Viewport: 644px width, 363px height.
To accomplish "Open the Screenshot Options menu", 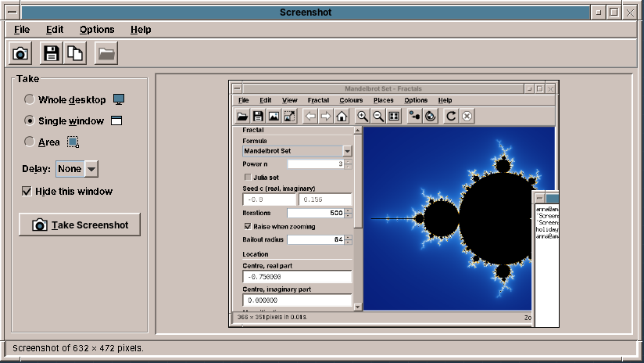I will [x=97, y=30].
